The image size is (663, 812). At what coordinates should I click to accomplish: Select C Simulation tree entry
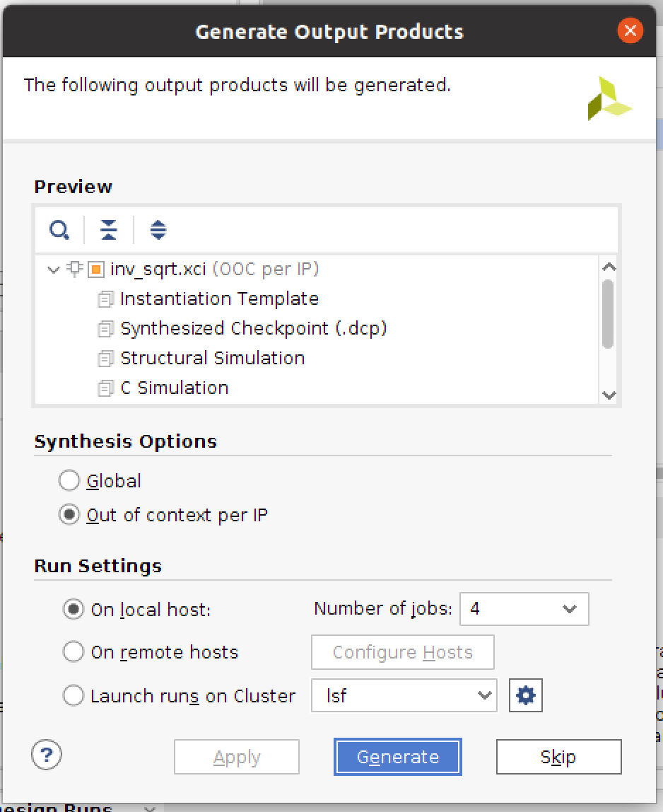click(x=174, y=388)
